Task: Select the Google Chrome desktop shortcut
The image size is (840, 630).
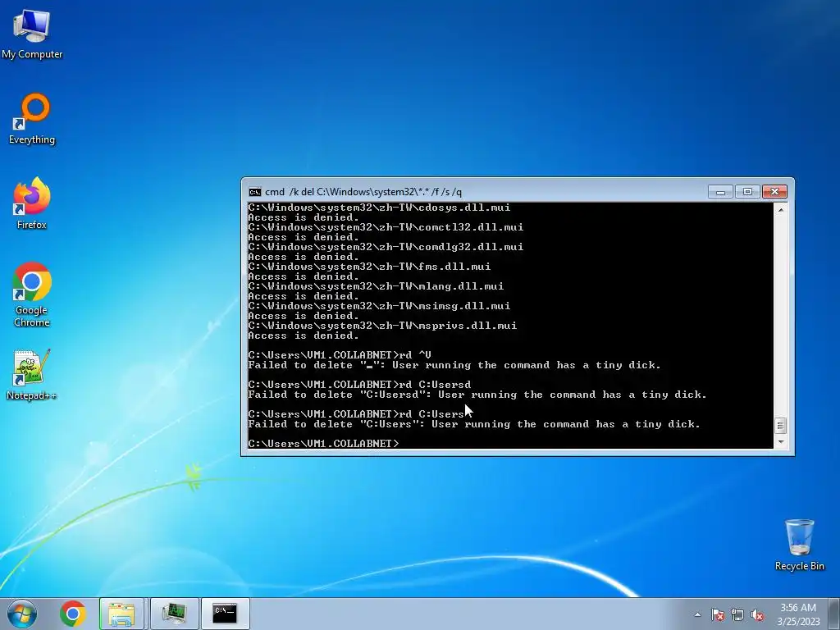Action: pyautogui.click(x=32, y=294)
